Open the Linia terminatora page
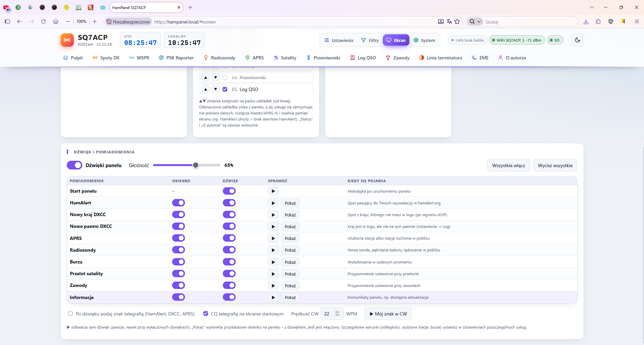The image size is (644, 345). point(441,58)
